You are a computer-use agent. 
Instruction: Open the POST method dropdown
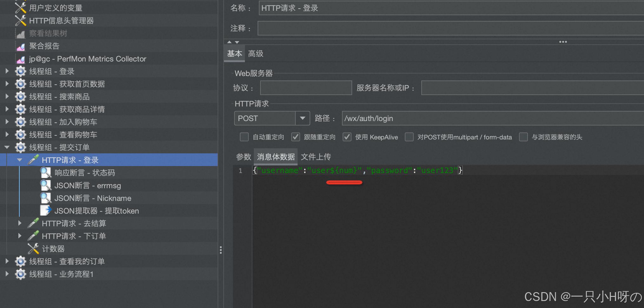click(303, 118)
